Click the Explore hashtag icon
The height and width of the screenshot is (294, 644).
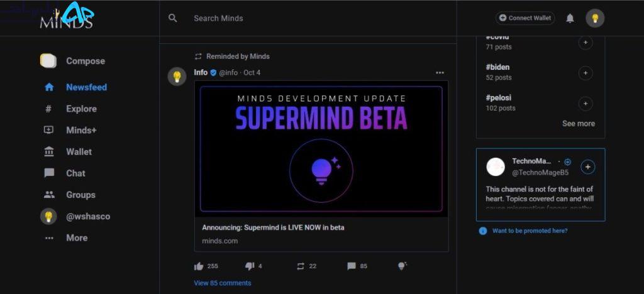tap(48, 109)
